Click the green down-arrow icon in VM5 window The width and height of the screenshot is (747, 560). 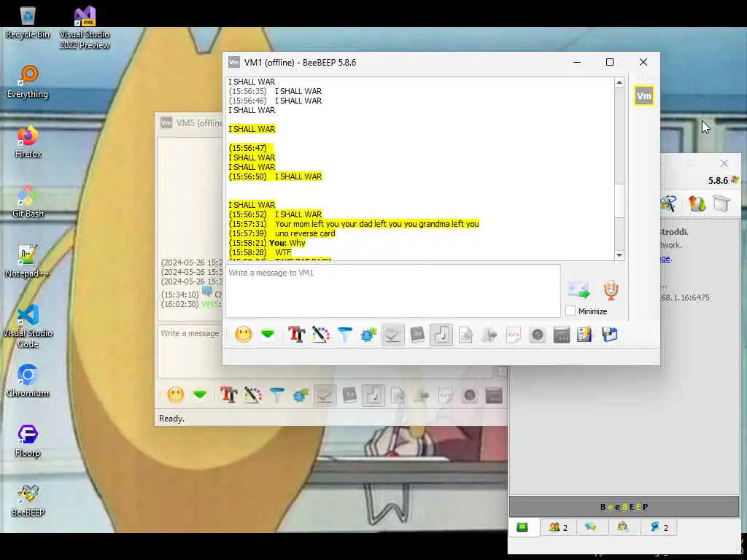pyautogui.click(x=200, y=394)
